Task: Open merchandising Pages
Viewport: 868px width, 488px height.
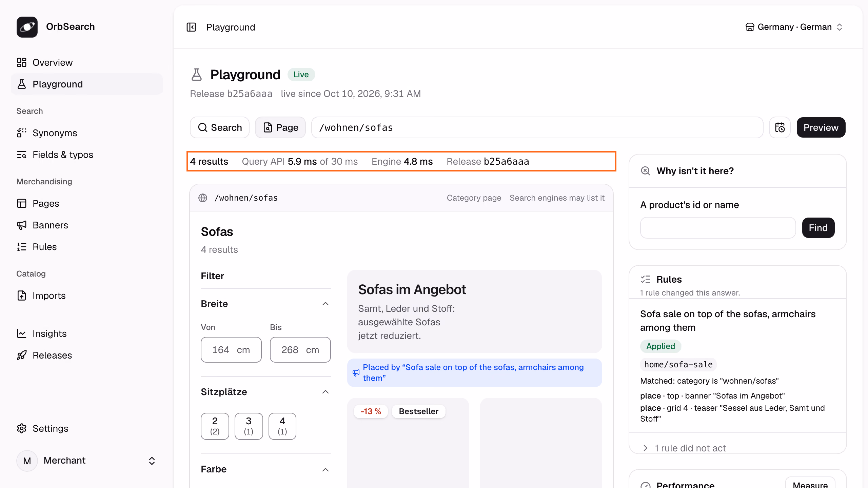Action: 87,203
